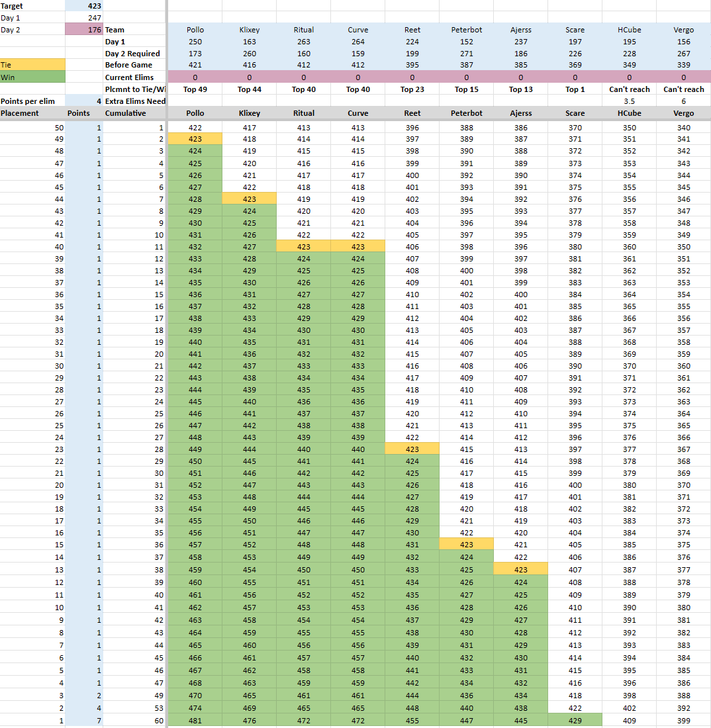Image resolution: width=711 pixels, height=728 pixels.
Task: Select Peterbot's bottom-row score 447
Action: click(x=466, y=721)
